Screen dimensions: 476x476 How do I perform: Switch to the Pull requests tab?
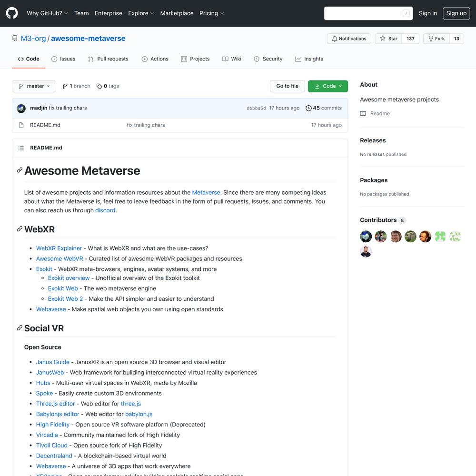(x=108, y=59)
